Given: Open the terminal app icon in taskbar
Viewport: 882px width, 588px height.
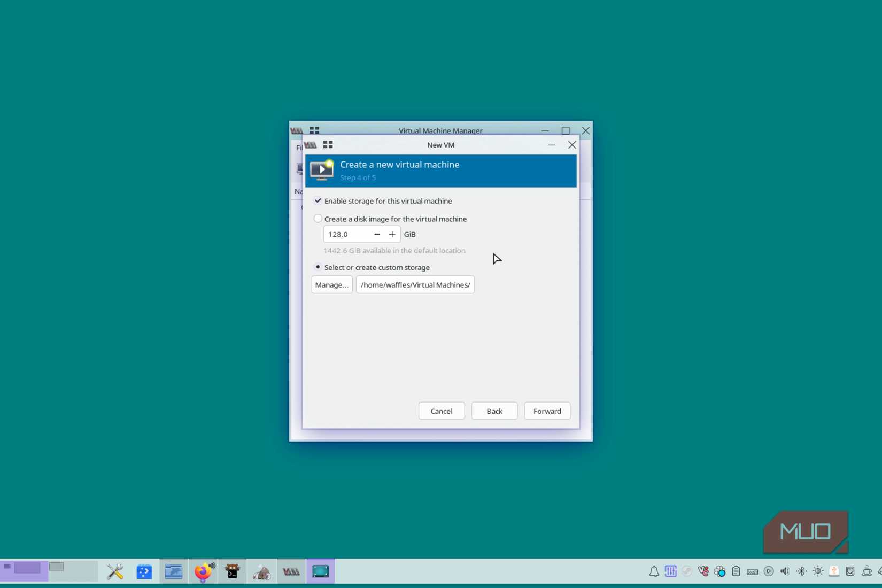Looking at the screenshot, I should click(x=233, y=571).
